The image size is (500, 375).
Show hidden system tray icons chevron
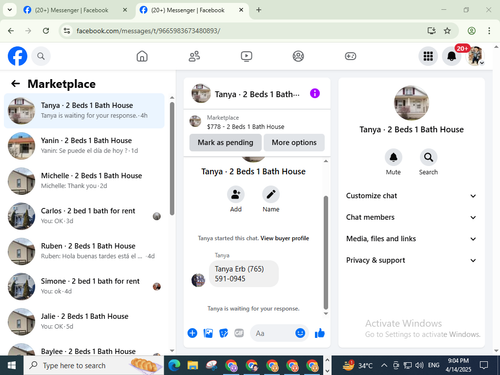pos(384,365)
